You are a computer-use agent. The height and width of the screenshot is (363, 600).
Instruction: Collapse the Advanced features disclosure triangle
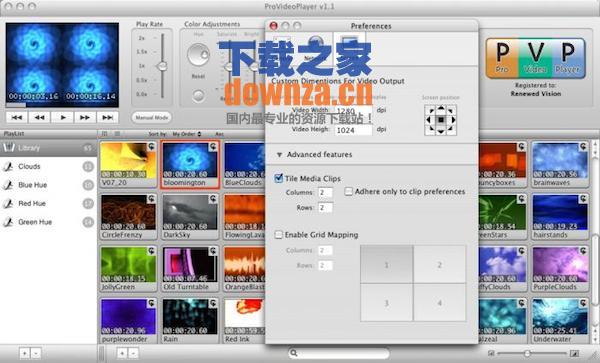tap(279, 155)
